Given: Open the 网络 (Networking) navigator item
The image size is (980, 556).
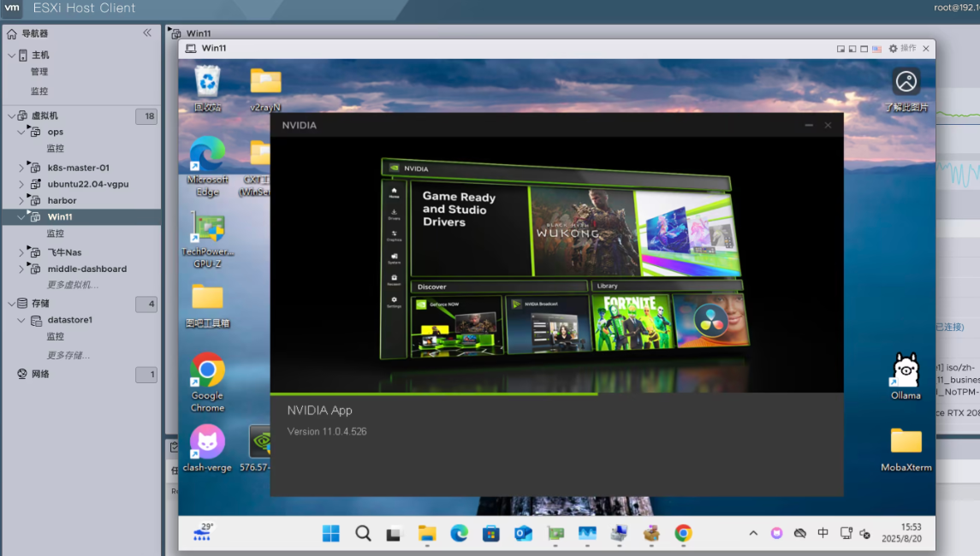Looking at the screenshot, I should click(x=40, y=374).
